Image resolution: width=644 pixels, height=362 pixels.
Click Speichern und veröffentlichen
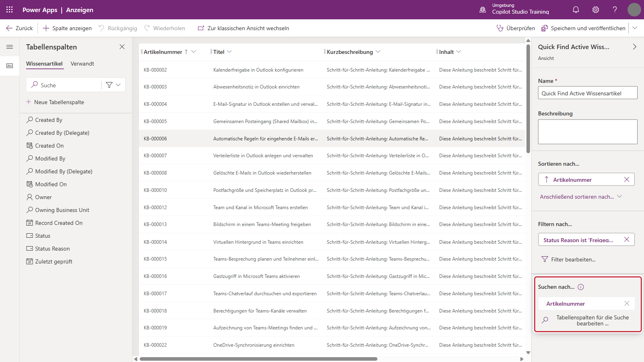coord(583,28)
